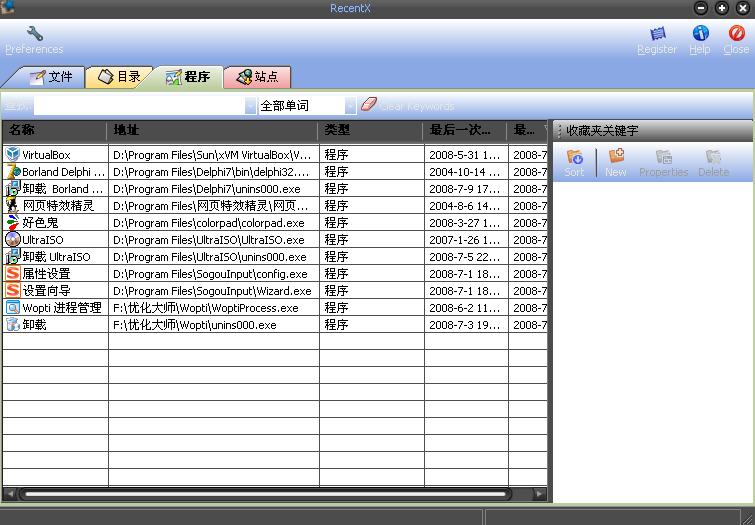
Task: Select Wopti unins000.exe path cell
Action: click(x=214, y=325)
